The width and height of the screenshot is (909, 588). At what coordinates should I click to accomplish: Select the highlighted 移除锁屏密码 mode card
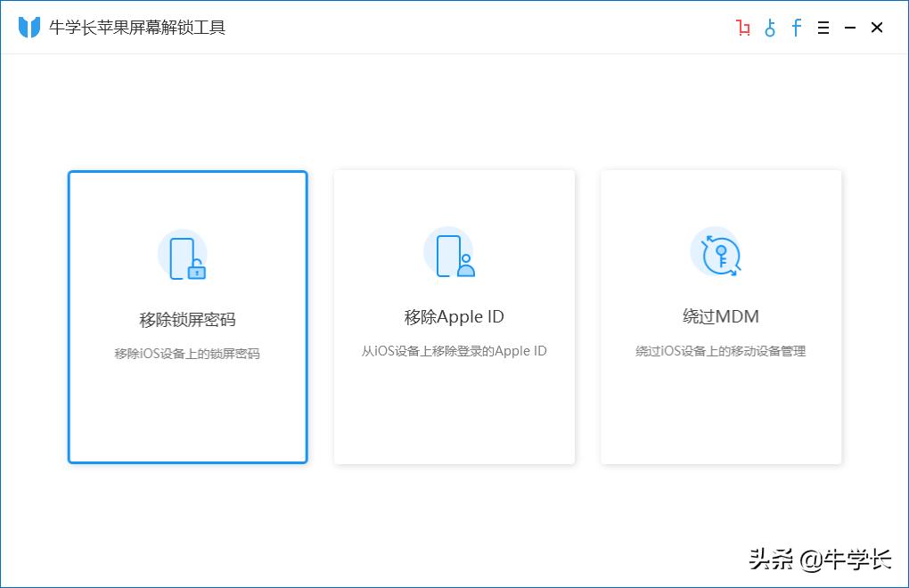(x=187, y=316)
